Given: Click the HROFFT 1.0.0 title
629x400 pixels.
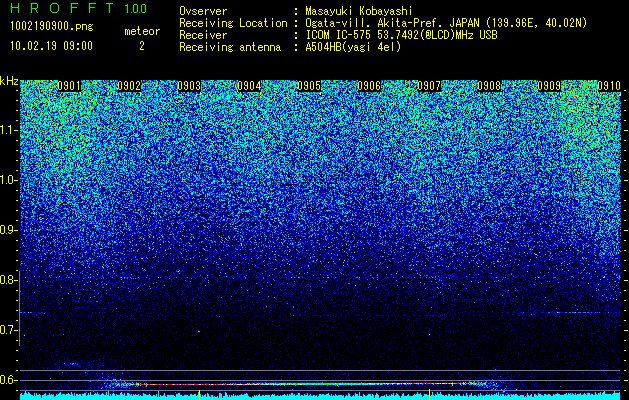Looking at the screenshot, I should (x=79, y=8).
